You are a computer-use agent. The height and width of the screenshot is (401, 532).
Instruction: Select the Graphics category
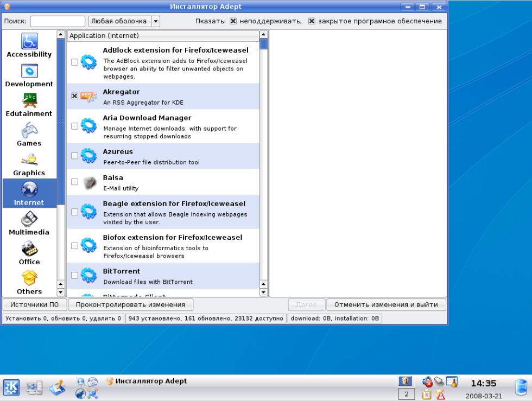pos(29,165)
